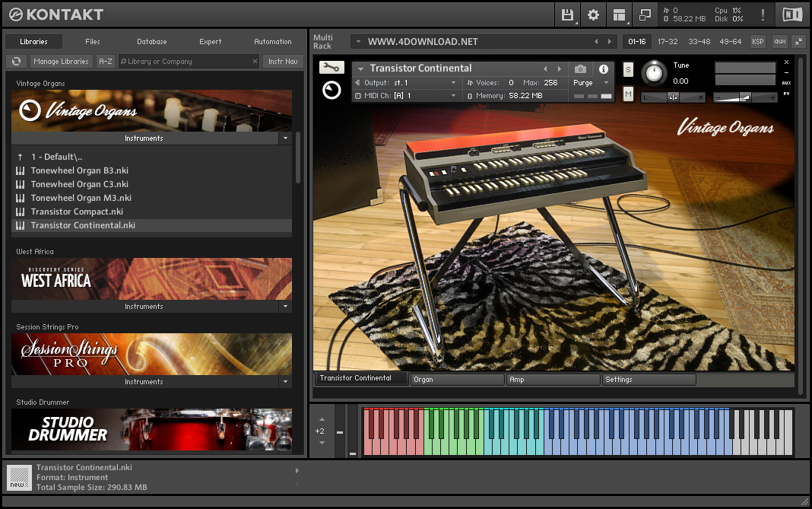
Task: Remove instrument with the X button
Action: coord(787,62)
